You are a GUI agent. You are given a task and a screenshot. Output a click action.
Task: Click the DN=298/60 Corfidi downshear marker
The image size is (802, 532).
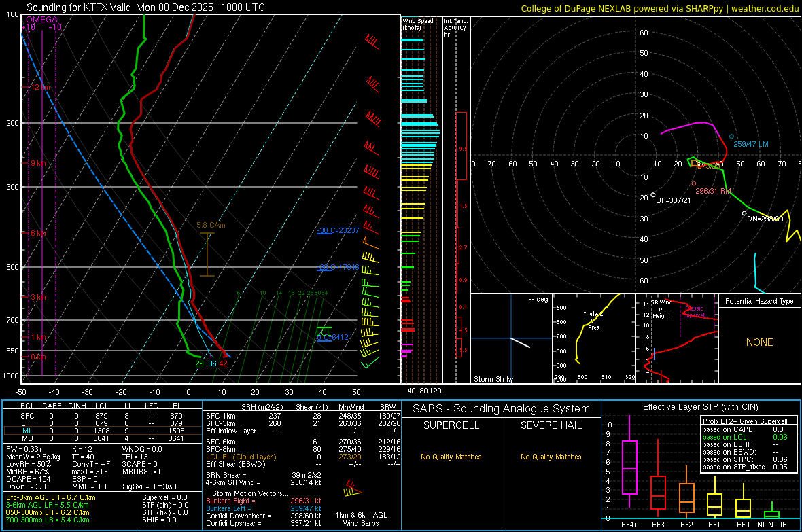click(x=744, y=213)
